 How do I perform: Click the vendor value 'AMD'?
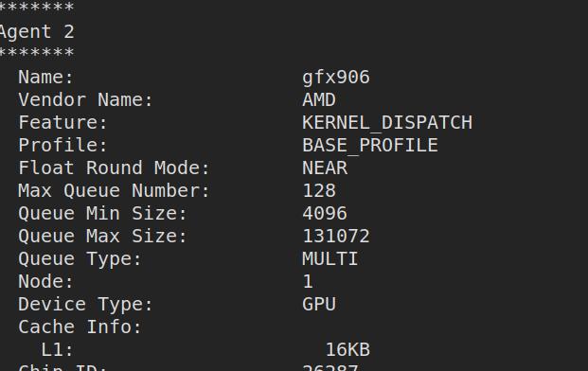(x=319, y=100)
